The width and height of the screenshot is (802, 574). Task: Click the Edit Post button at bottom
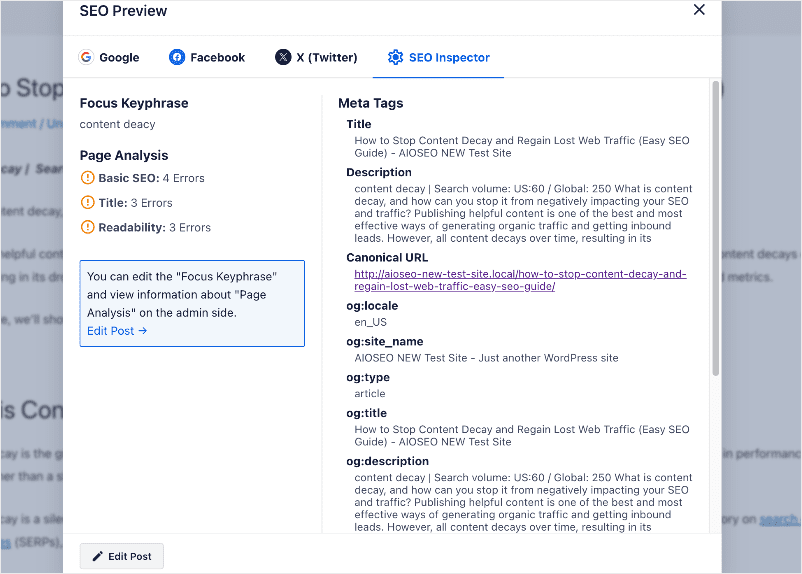[x=122, y=556]
